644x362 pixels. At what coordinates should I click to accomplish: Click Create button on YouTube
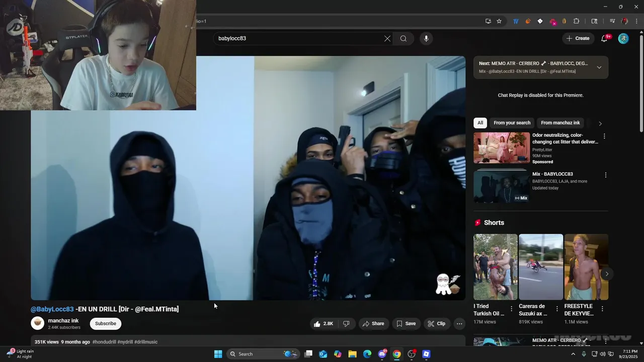tap(578, 38)
